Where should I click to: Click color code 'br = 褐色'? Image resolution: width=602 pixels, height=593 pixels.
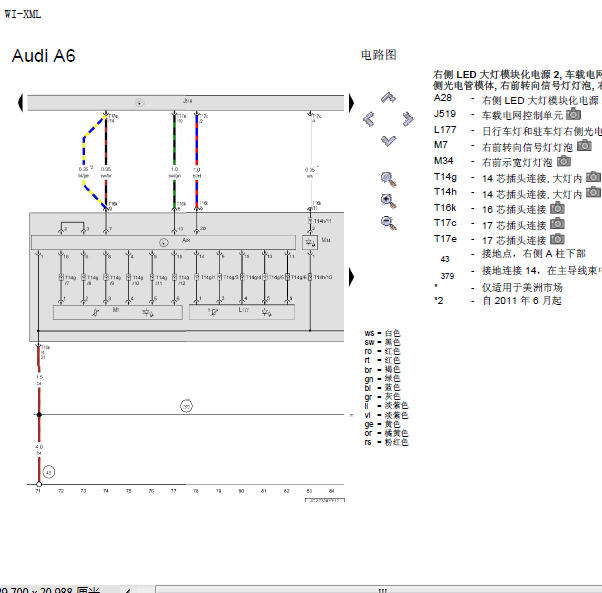click(x=382, y=370)
